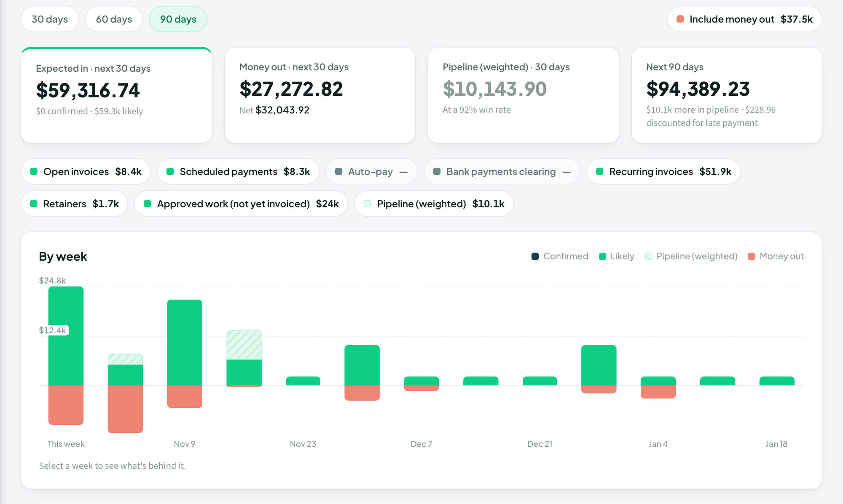Click the $94,389.23 amount
The height and width of the screenshot is (504, 843).
pyautogui.click(x=698, y=89)
